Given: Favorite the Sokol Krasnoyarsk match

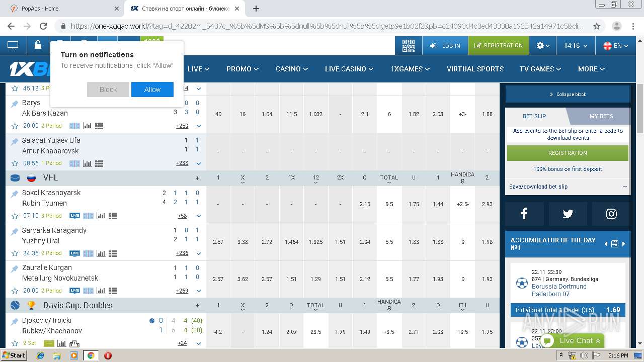Looking at the screenshot, I should click(x=15, y=216).
